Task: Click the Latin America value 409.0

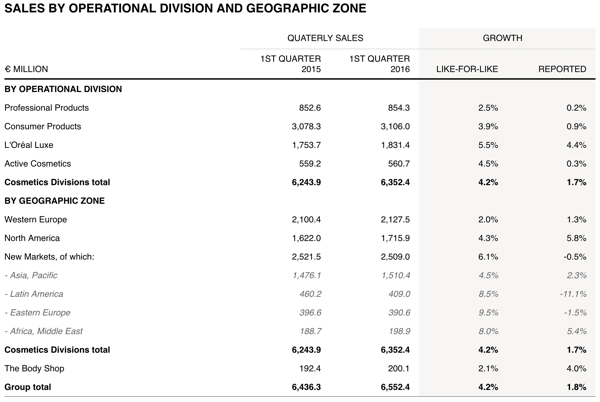Action: tap(399, 294)
